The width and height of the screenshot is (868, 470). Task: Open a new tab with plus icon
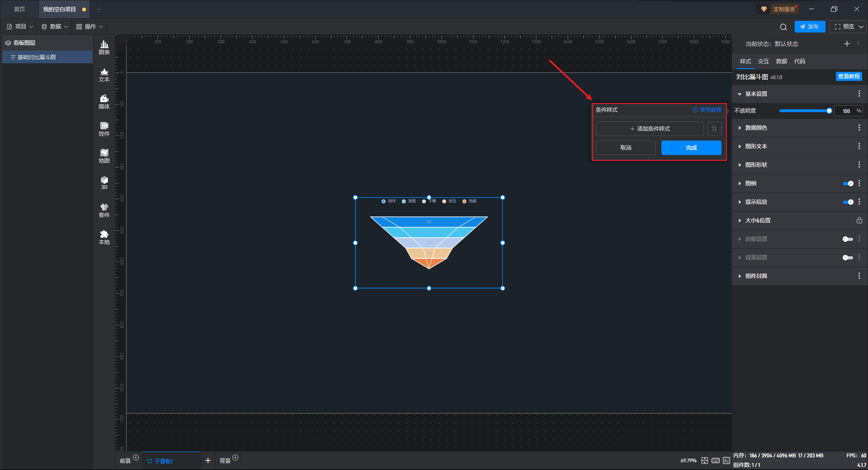point(99,9)
